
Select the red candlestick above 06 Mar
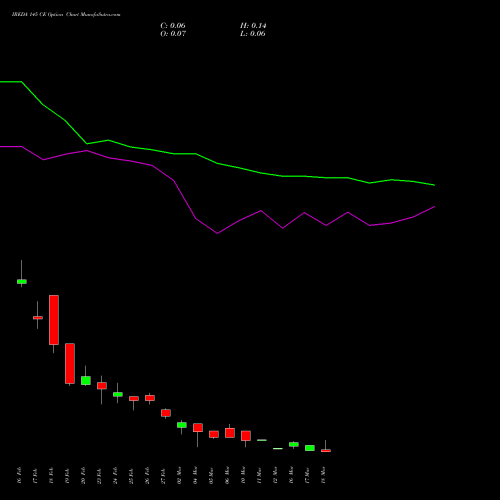230,433
